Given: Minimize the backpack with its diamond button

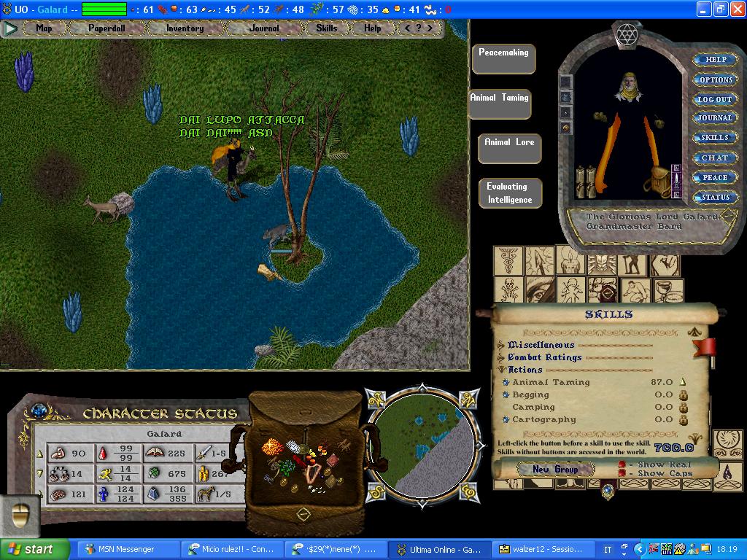Looking at the screenshot, I should tap(303, 514).
